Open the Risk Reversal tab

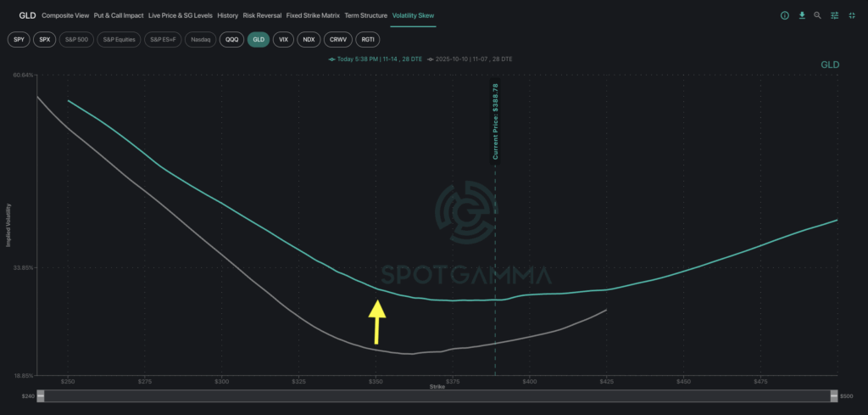pyautogui.click(x=262, y=15)
